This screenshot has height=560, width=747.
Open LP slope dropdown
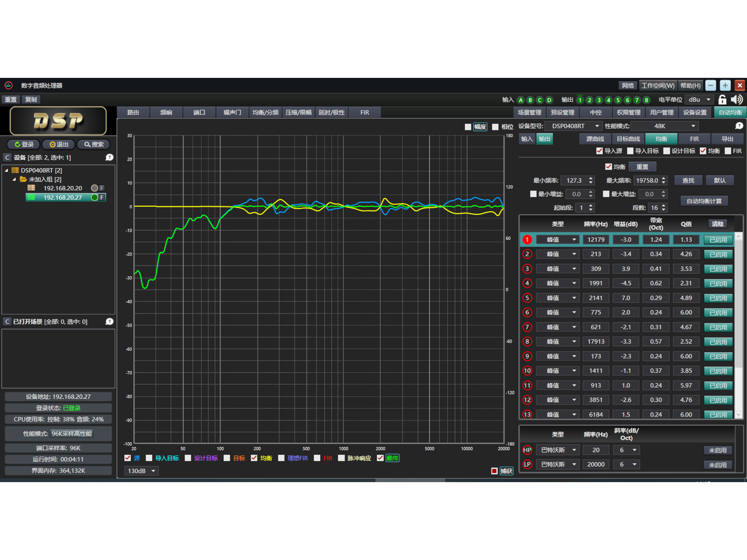(x=626, y=464)
